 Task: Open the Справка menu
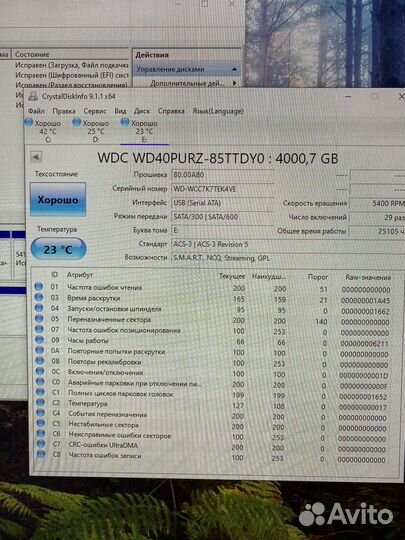pos(171,111)
